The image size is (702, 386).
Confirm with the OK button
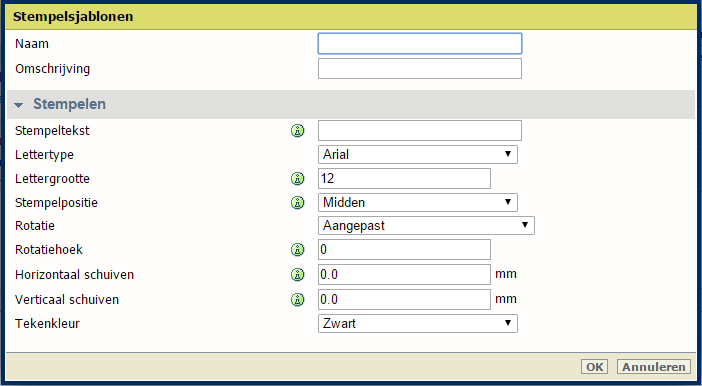[594, 367]
